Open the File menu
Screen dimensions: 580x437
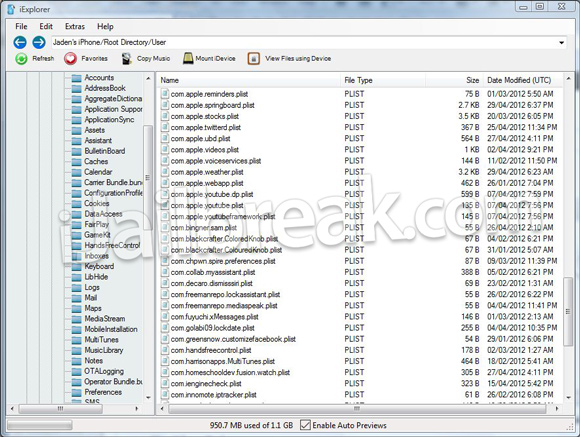(21, 27)
